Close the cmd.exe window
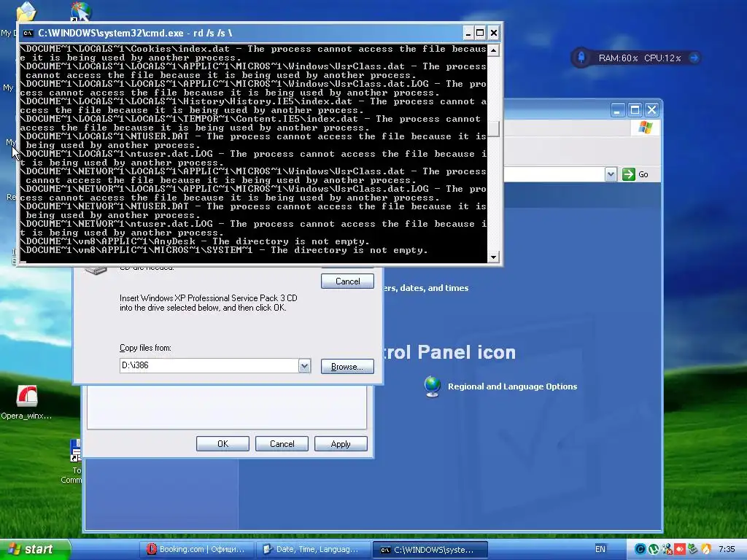The height and width of the screenshot is (560, 747). [494, 33]
